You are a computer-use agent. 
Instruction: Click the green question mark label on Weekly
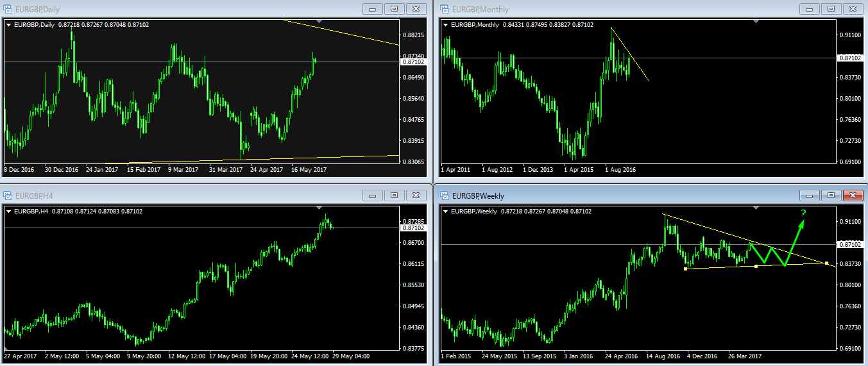803,213
